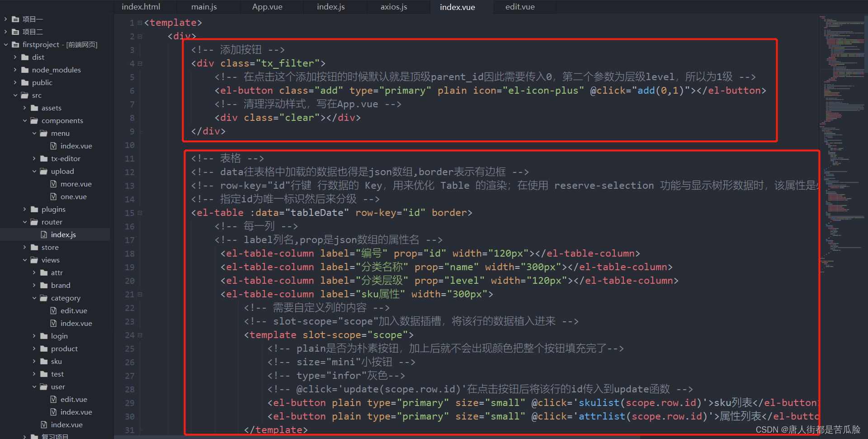Click the public folder icon

pyautogui.click(x=25, y=82)
